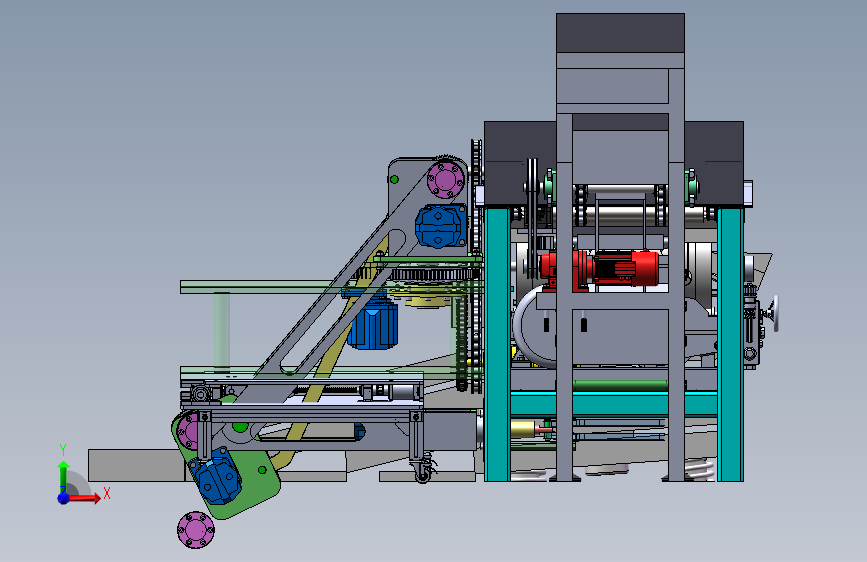The width and height of the screenshot is (867, 562).
Task: Select the red electric motor in the frame
Action: (600, 268)
